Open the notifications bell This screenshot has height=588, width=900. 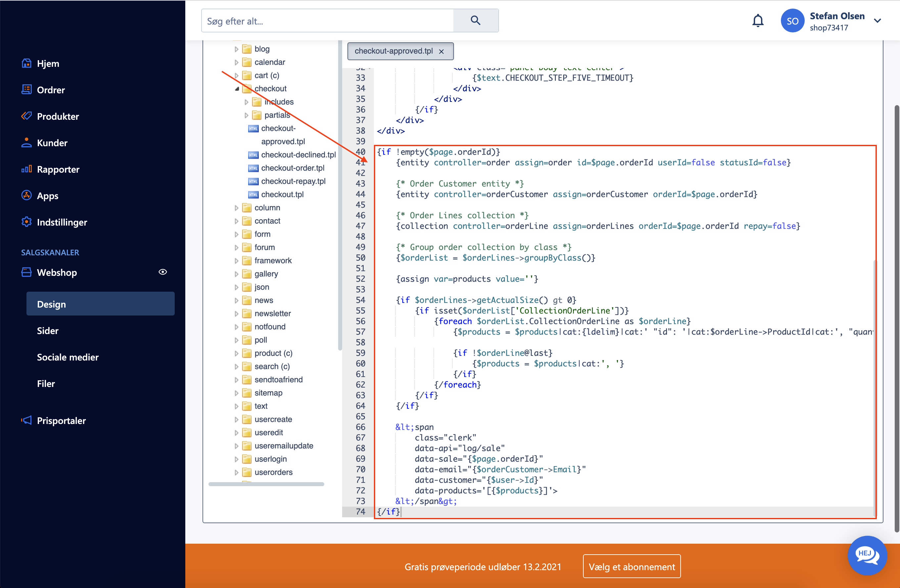coord(758,21)
